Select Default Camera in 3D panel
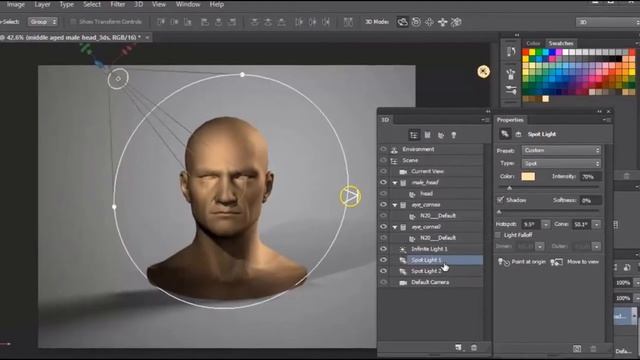The height and width of the screenshot is (360, 640). 430,282
